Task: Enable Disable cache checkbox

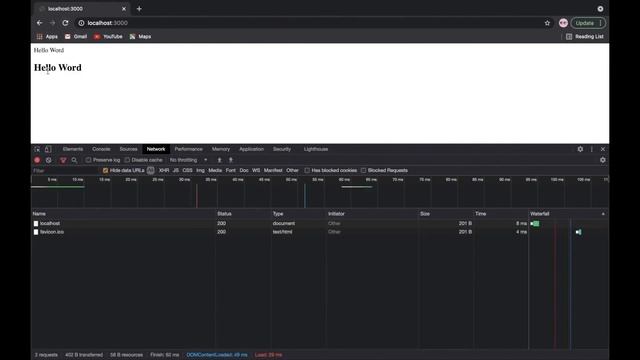Action: (127, 160)
